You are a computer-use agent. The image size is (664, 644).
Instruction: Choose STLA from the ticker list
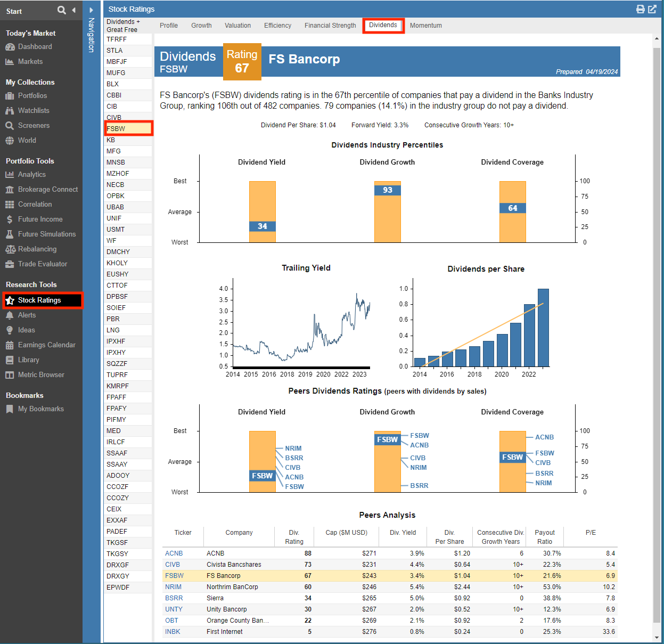pos(128,51)
